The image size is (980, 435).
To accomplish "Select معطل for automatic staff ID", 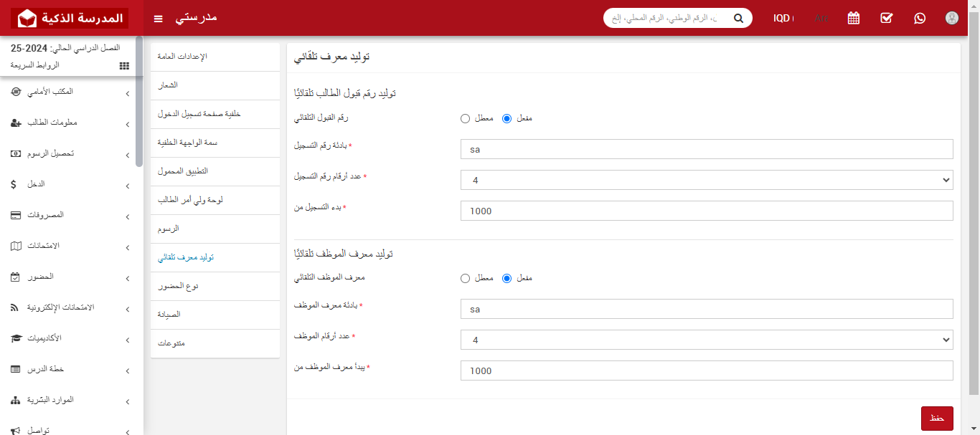I will click(x=465, y=278).
